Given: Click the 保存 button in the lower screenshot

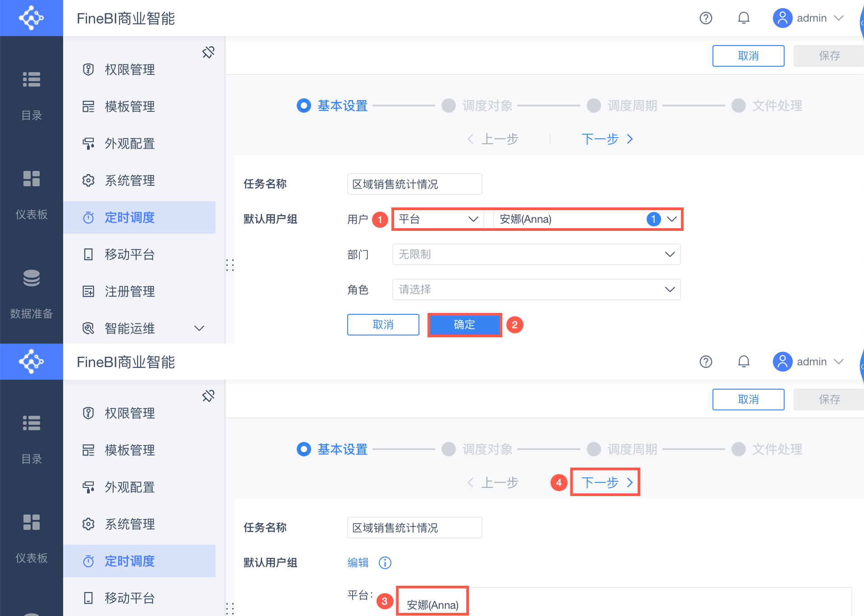Looking at the screenshot, I should coord(829,400).
